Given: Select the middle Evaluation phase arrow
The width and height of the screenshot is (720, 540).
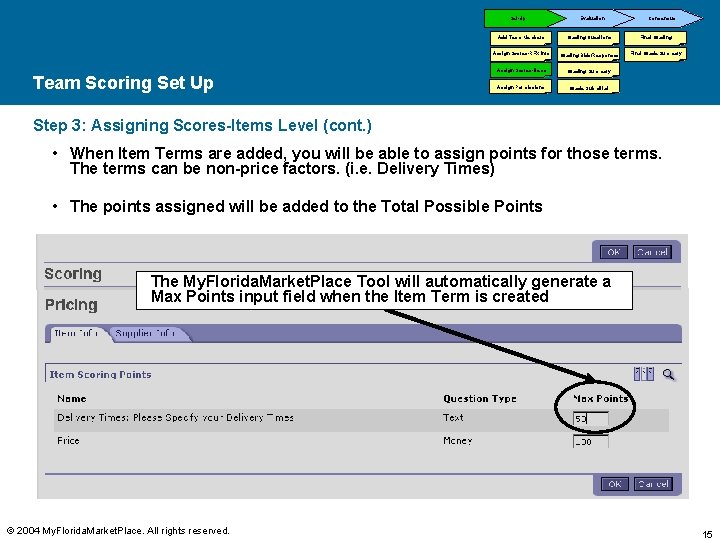Looking at the screenshot, I should 592,18.
